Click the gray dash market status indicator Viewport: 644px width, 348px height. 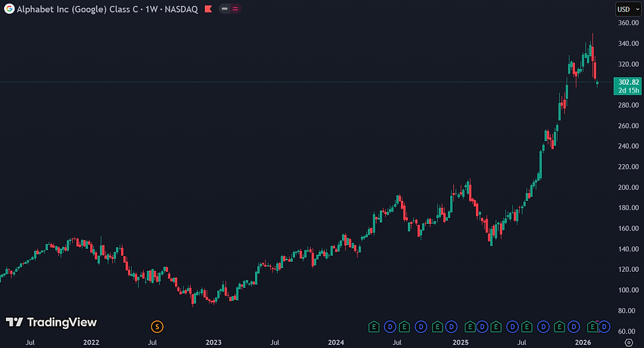click(x=225, y=9)
